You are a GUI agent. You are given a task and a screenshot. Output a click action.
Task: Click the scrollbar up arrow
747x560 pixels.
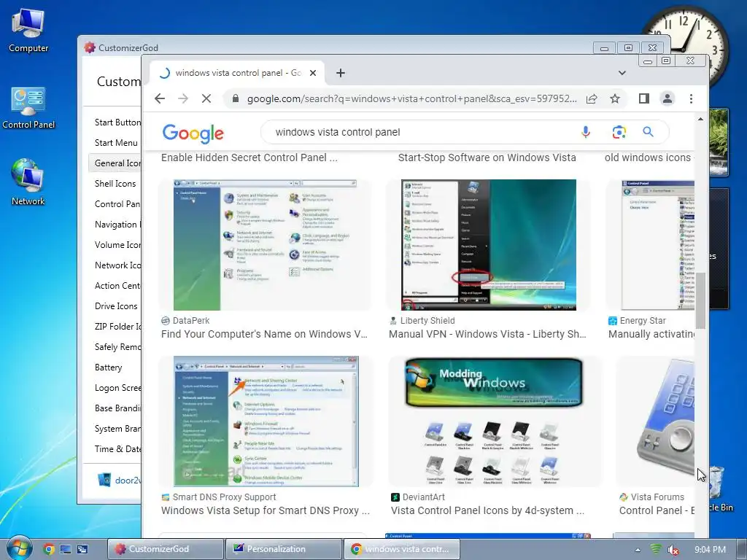700,119
